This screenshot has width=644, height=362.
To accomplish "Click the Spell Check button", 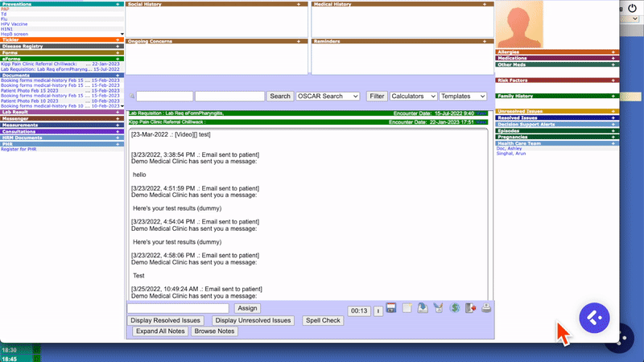I will [x=323, y=320].
